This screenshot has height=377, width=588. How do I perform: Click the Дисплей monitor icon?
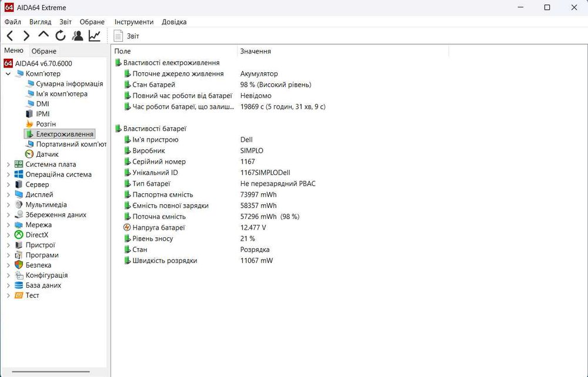[19, 194]
